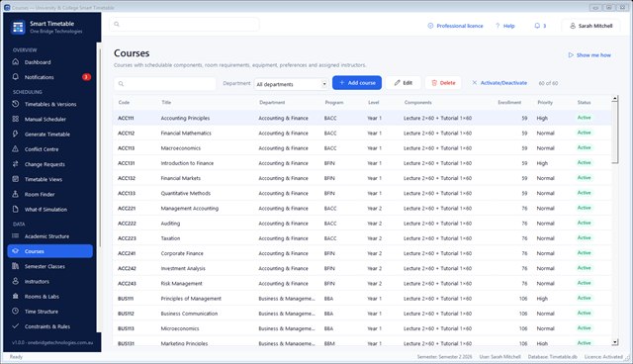Select the Manual Scheduler grid icon
The width and height of the screenshot is (633, 364).
[16, 119]
